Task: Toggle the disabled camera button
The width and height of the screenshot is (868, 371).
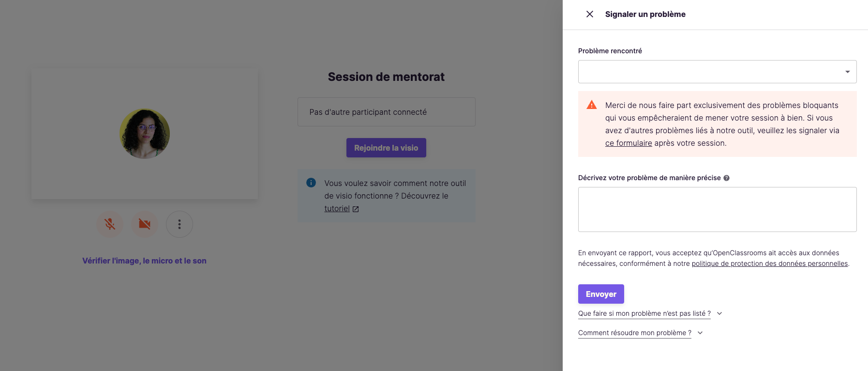Action: (x=145, y=224)
